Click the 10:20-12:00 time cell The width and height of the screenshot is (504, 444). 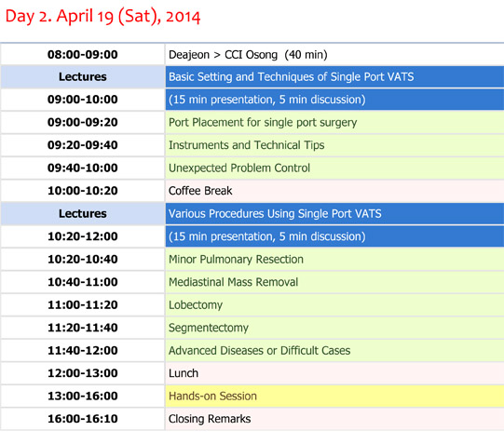coord(83,236)
